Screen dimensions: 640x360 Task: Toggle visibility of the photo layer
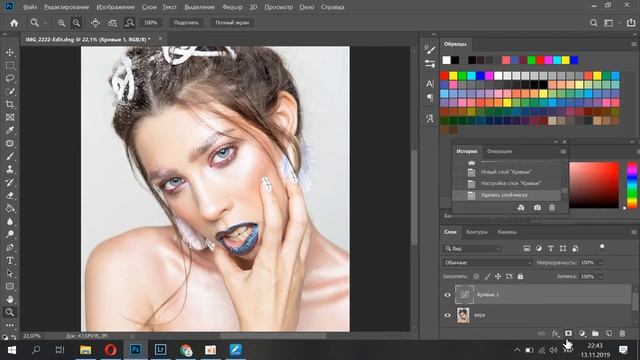pos(447,315)
